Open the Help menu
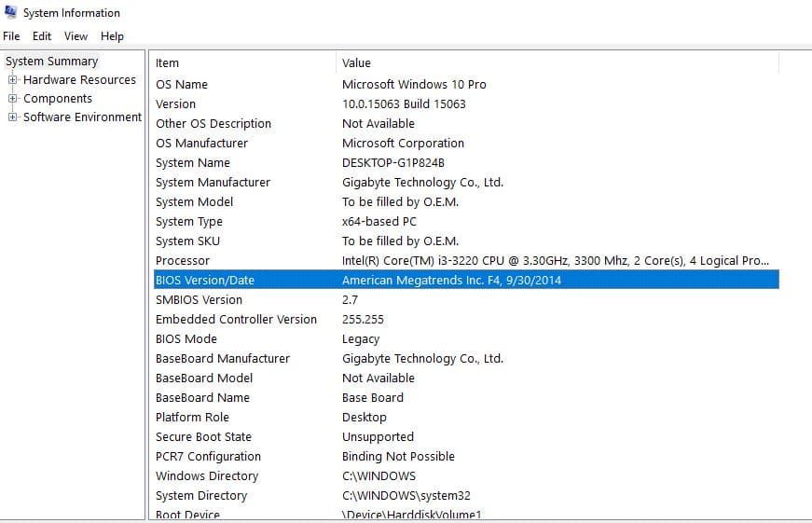The width and height of the screenshot is (812, 523). click(x=112, y=36)
